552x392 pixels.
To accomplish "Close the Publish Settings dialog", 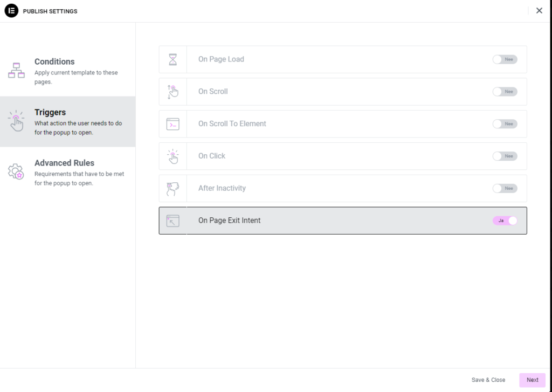I will coord(539,11).
